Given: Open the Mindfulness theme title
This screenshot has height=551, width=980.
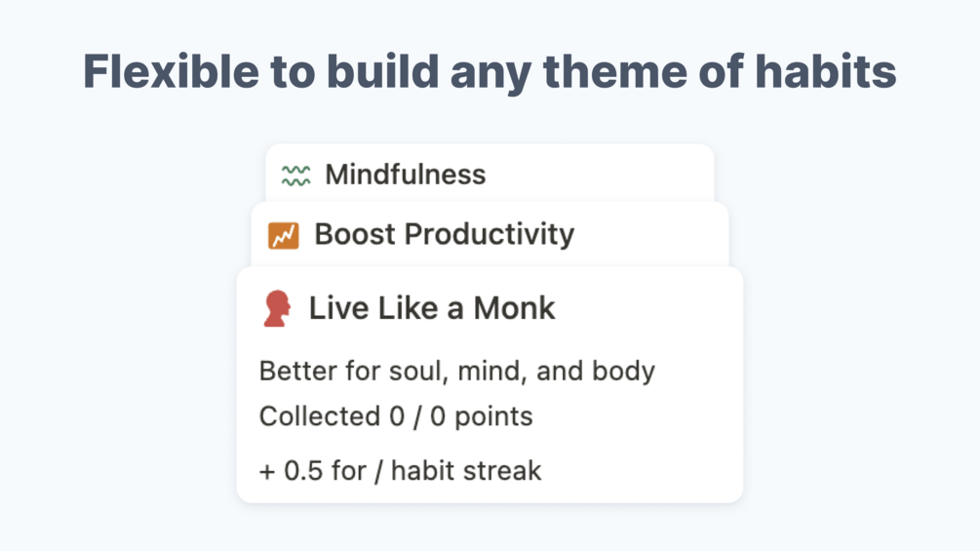Looking at the screenshot, I should click(405, 175).
